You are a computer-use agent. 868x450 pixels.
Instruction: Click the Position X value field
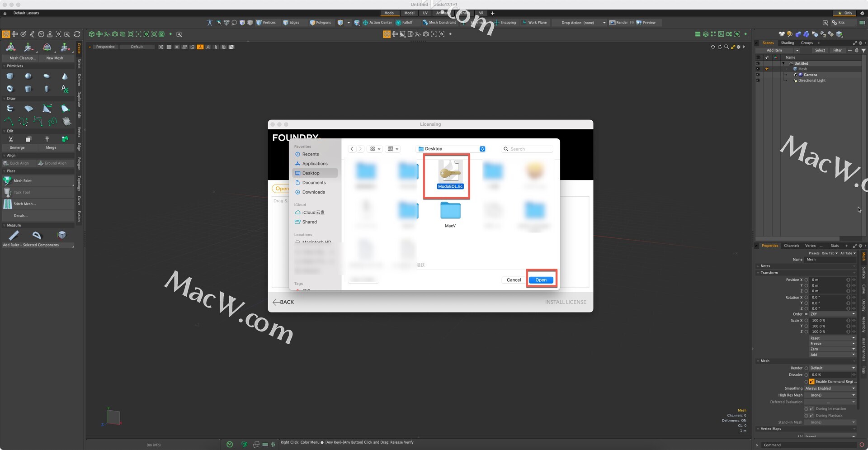point(828,280)
